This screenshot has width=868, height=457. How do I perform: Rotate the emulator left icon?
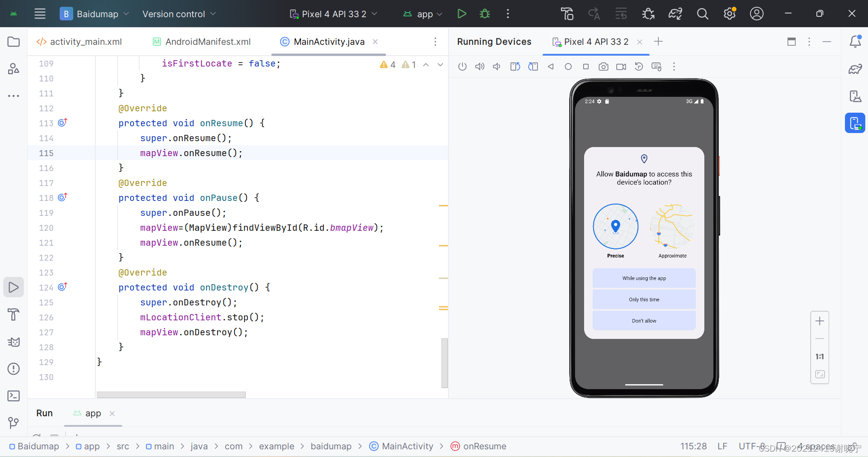pyautogui.click(x=515, y=67)
